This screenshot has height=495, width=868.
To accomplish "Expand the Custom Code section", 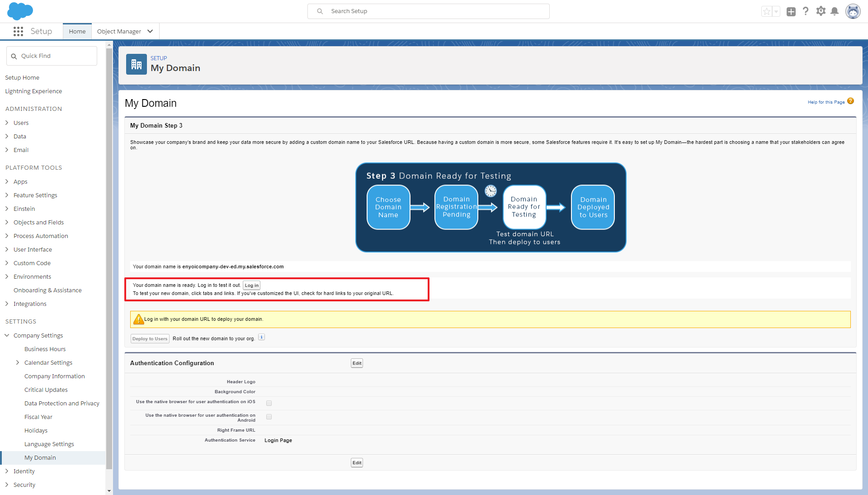I will click(7, 263).
